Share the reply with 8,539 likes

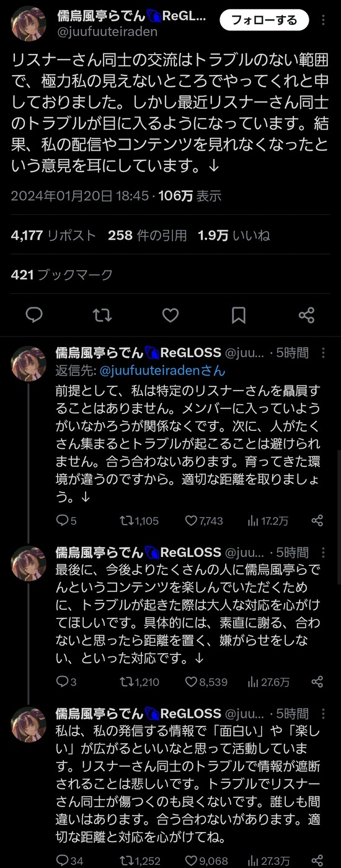pos(317,682)
